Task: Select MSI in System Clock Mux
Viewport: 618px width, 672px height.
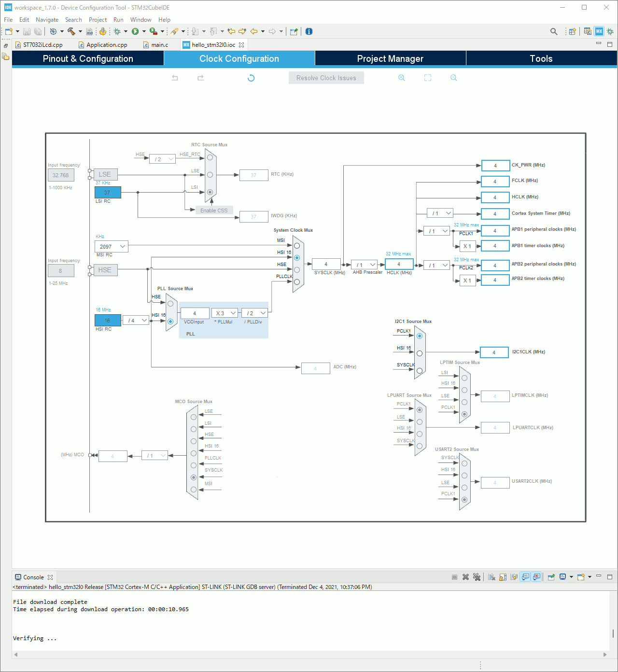Action: point(297,246)
